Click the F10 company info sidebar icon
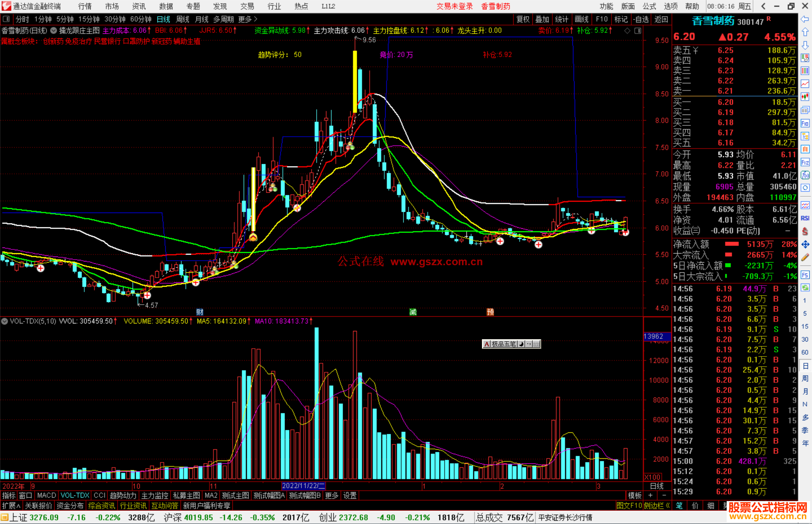The image size is (812, 524). pyautogui.click(x=805, y=123)
